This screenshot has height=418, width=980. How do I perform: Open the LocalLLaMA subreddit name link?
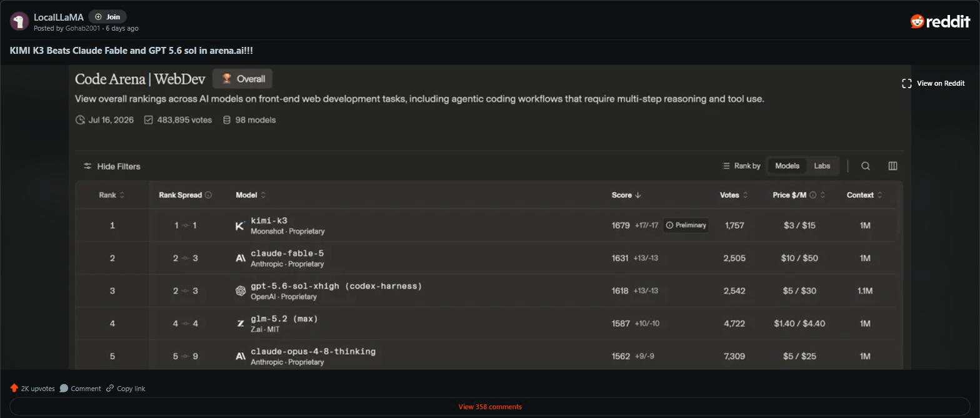[59, 18]
